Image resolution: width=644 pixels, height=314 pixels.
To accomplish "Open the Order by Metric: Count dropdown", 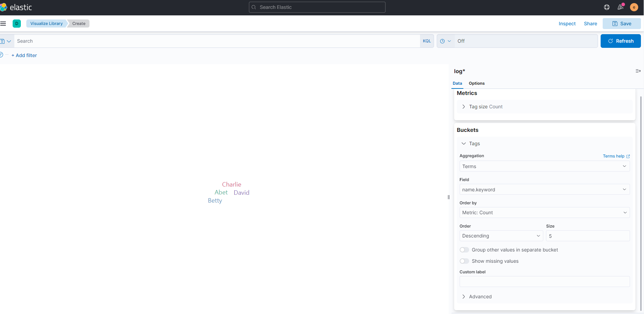I will (x=545, y=213).
